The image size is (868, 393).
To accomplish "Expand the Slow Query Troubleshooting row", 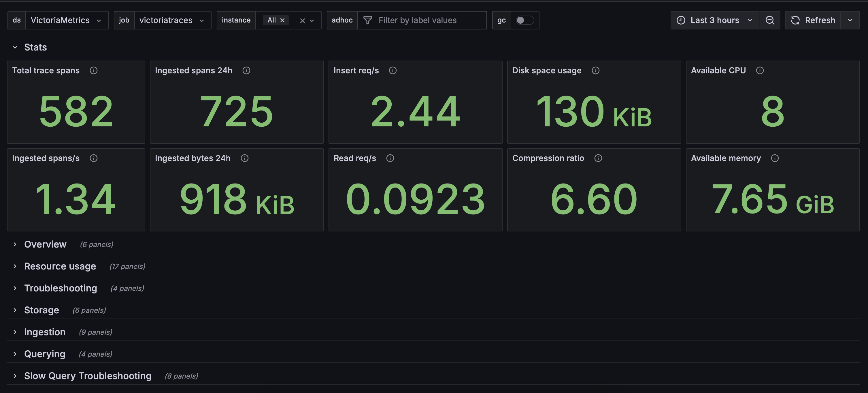I will tap(87, 375).
